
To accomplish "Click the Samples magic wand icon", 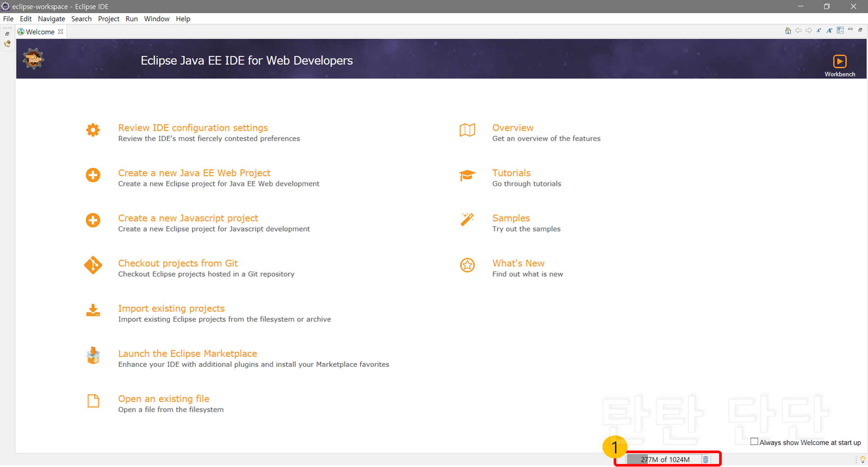I will (x=467, y=220).
